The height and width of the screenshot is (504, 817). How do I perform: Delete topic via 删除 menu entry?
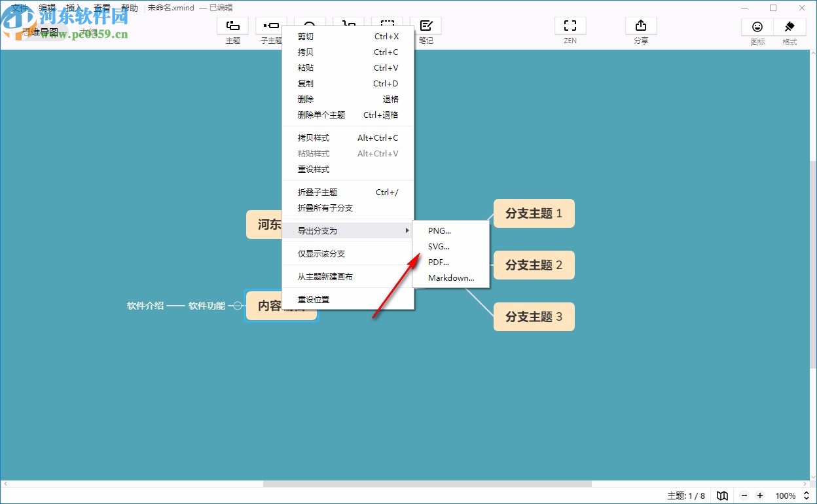(x=305, y=99)
